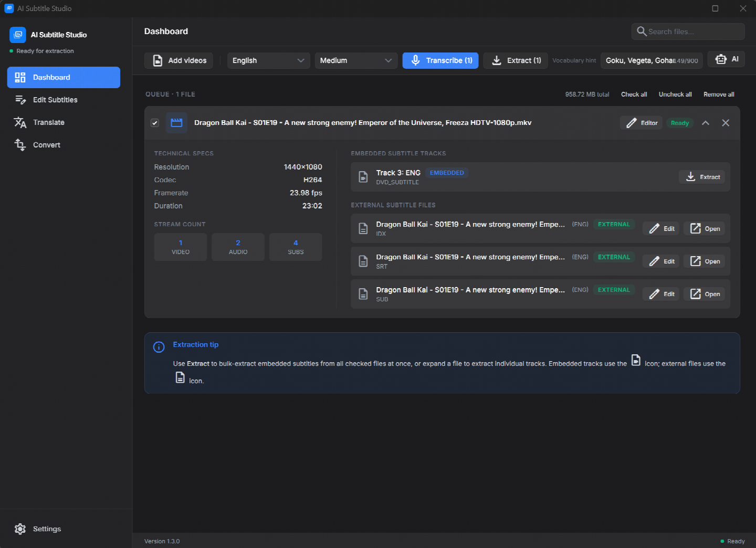Click the 4 SUBS stream count tile
The height and width of the screenshot is (548, 756).
point(296,247)
